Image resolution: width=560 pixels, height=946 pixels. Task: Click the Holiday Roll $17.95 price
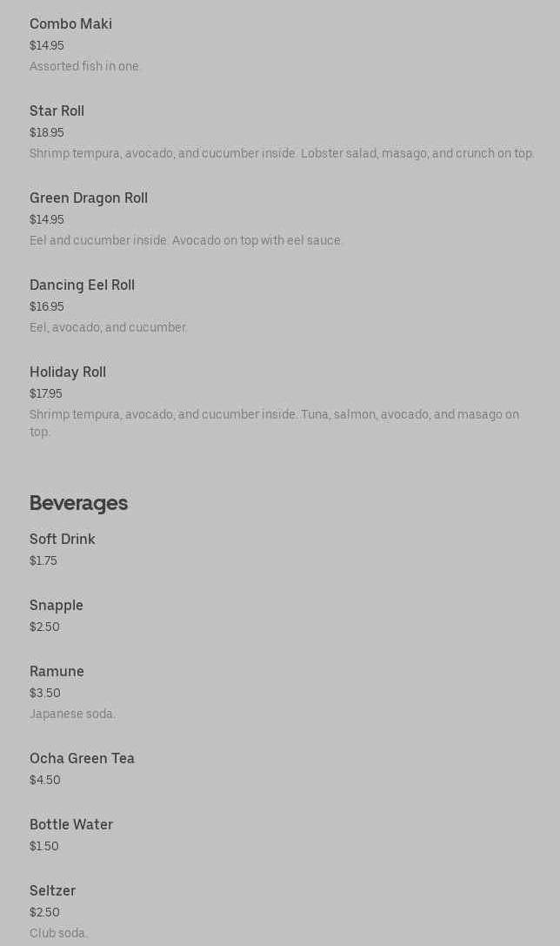[x=46, y=394]
